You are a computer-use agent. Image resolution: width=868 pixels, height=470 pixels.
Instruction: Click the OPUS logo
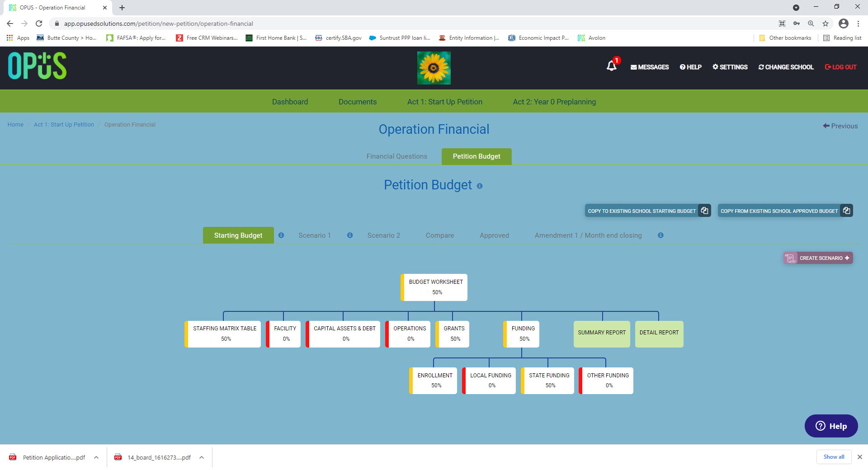(x=37, y=66)
